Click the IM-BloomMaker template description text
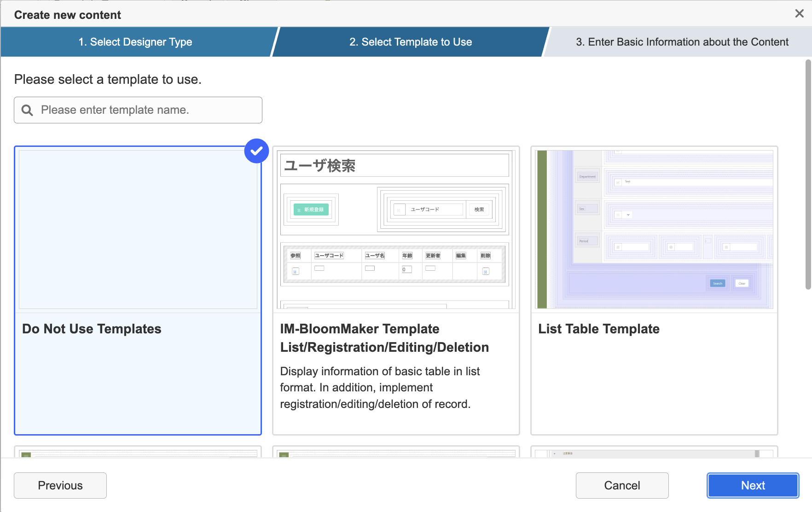 [x=380, y=388]
